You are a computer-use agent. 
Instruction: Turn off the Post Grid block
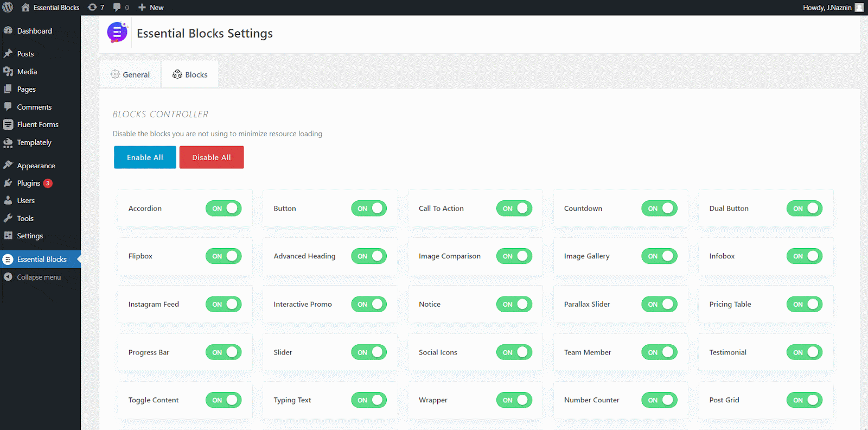[x=805, y=400]
